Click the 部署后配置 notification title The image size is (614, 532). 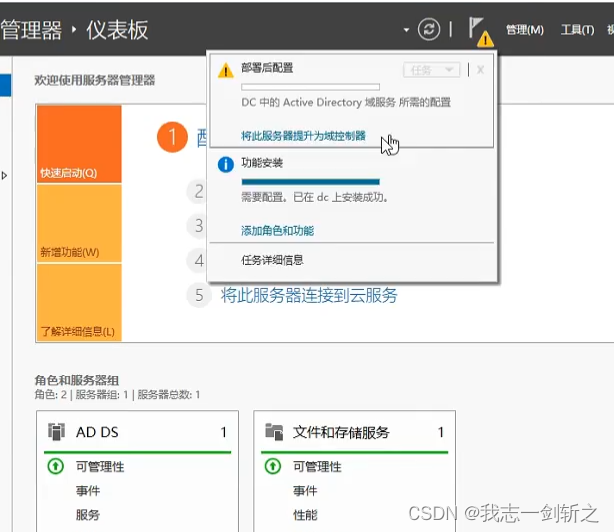[267, 68]
